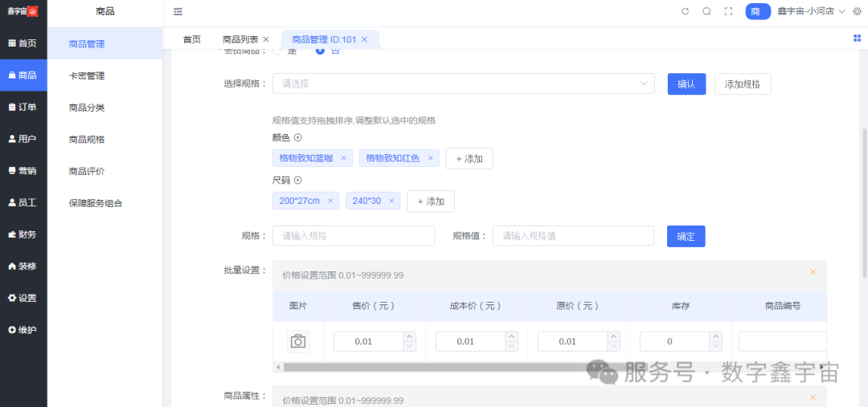This screenshot has height=407, width=868.
Task: Open 装修 in the left sidebar
Action: (x=23, y=266)
